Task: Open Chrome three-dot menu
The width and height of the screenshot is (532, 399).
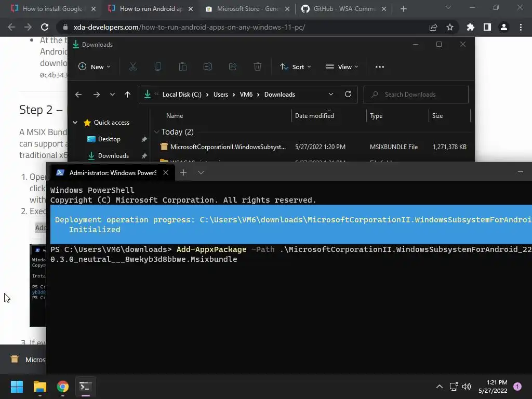Action: [x=521, y=27]
